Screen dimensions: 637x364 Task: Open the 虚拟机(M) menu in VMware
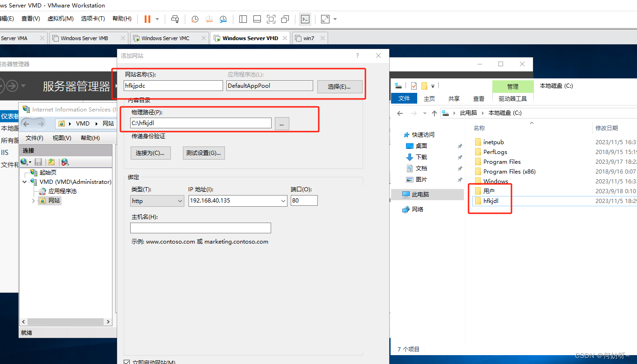[x=61, y=19]
